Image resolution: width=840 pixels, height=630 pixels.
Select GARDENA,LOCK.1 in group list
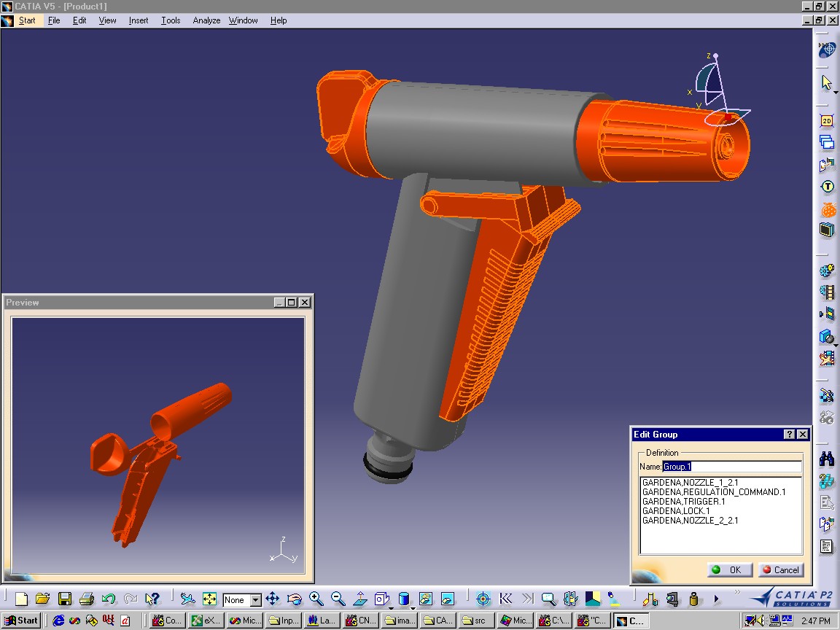(x=675, y=511)
